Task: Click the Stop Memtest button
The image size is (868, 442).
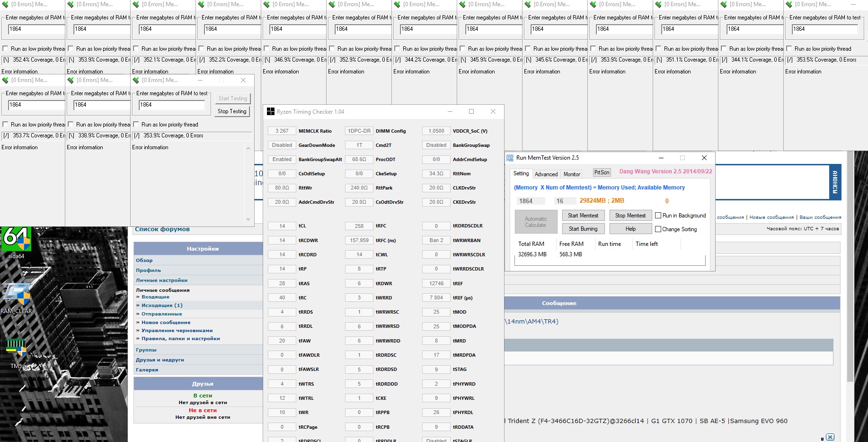Action: click(630, 216)
